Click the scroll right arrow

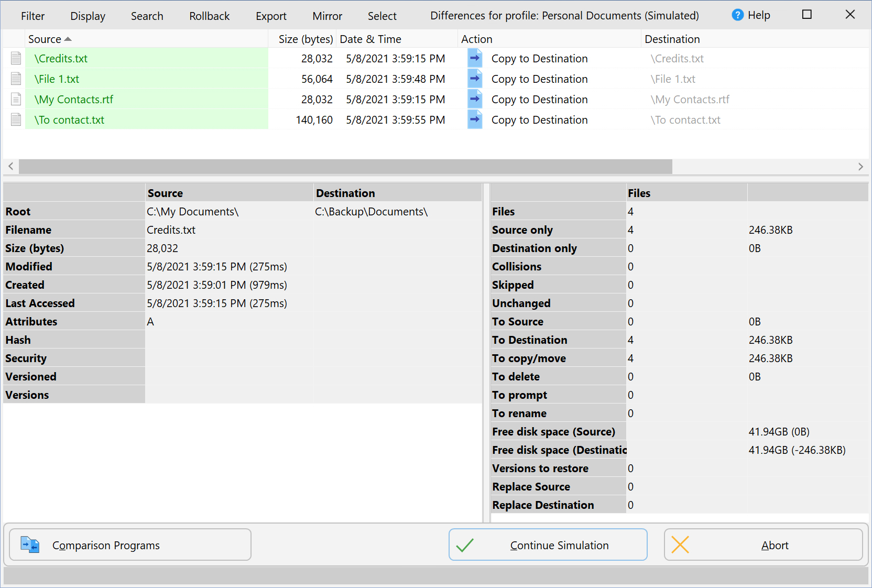tap(860, 167)
